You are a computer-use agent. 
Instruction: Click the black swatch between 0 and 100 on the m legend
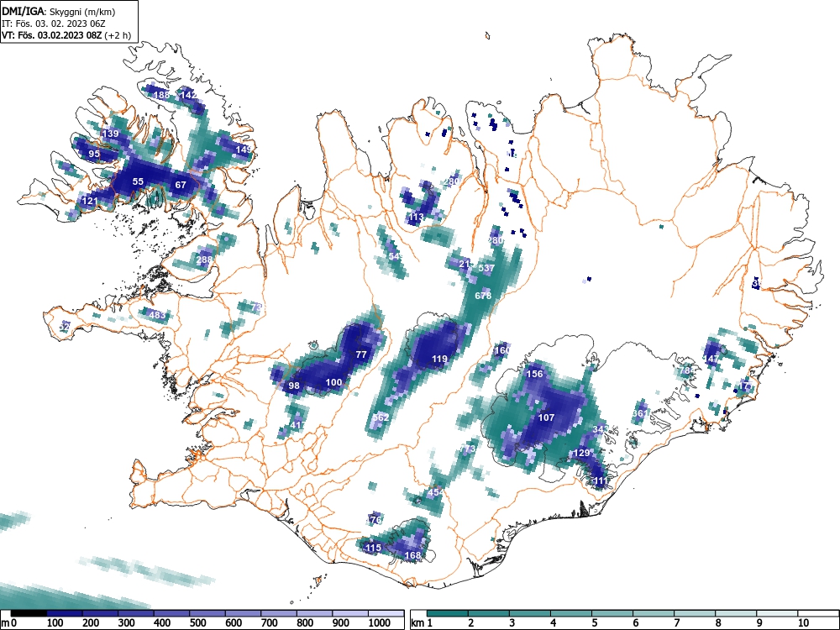29,613
